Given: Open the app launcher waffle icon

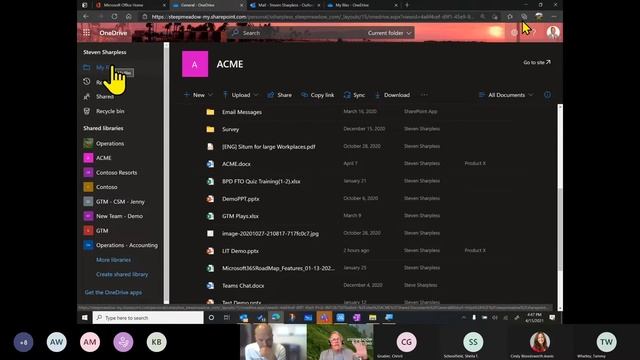Looking at the screenshot, I should click(87, 33).
